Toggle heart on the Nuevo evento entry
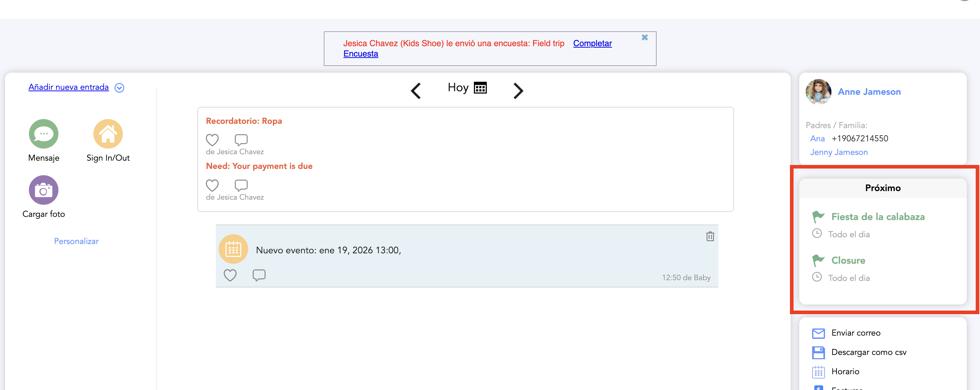Image resolution: width=980 pixels, height=390 pixels. (x=230, y=275)
